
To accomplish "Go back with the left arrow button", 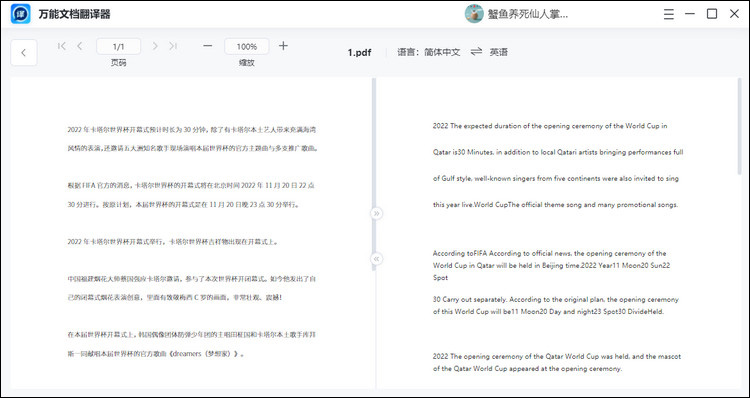I will tap(23, 53).
